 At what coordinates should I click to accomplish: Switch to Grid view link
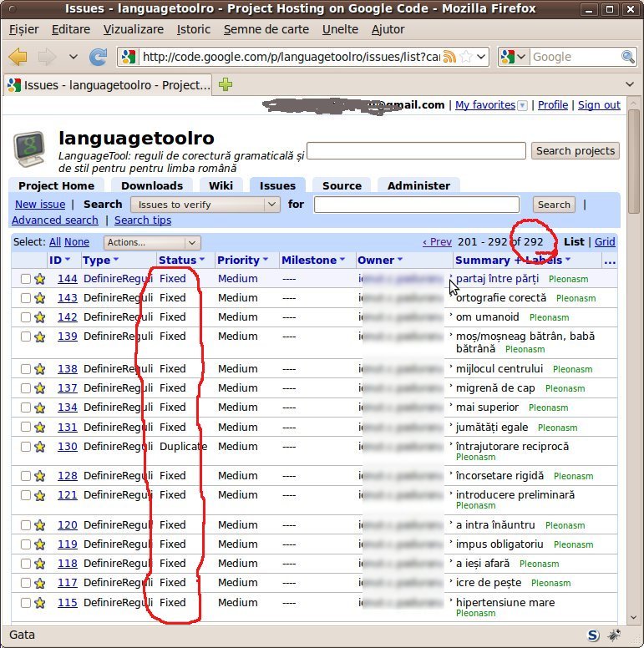tap(605, 242)
